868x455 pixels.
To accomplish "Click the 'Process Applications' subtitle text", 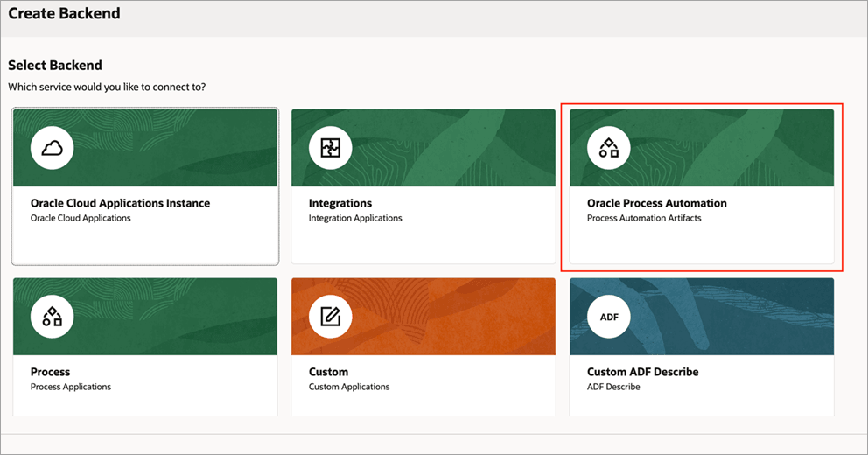I will 71,387.
